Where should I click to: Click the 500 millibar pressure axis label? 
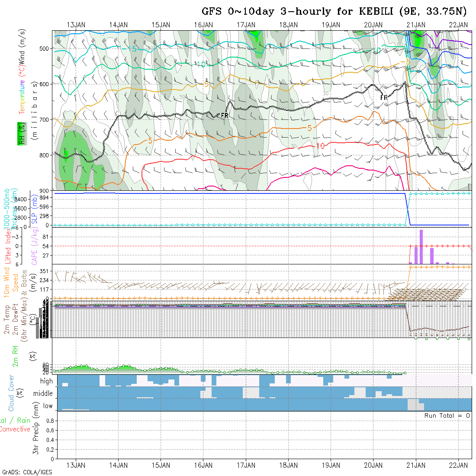[45, 48]
